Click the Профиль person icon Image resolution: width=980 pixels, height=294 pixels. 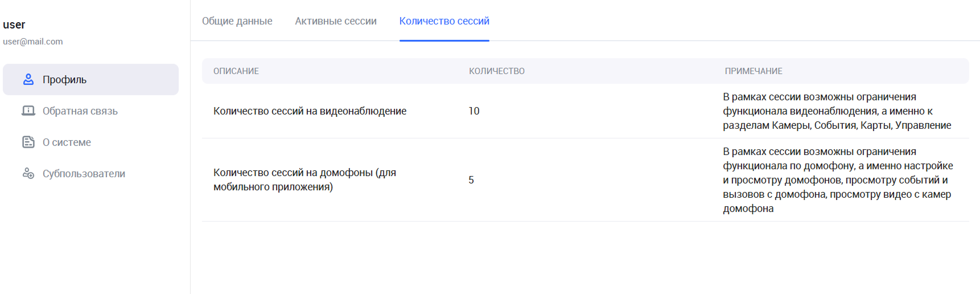pos(28,80)
